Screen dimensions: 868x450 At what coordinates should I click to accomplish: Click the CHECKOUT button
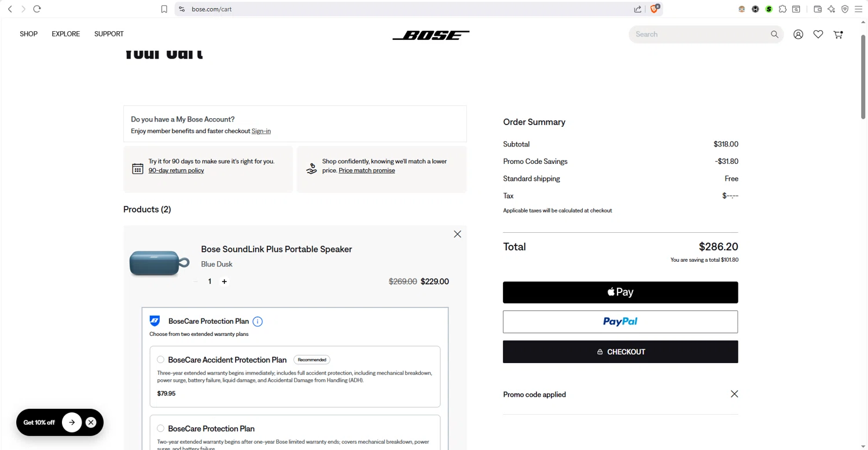pyautogui.click(x=620, y=352)
